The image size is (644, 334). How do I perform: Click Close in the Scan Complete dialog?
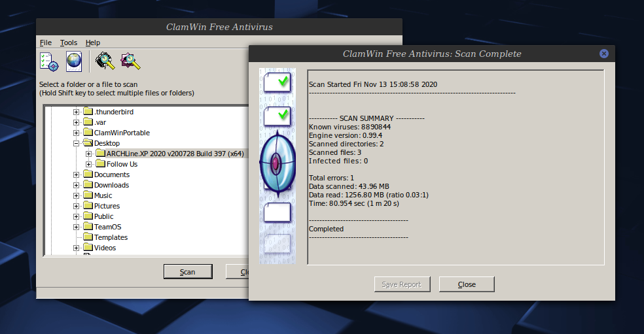click(467, 284)
